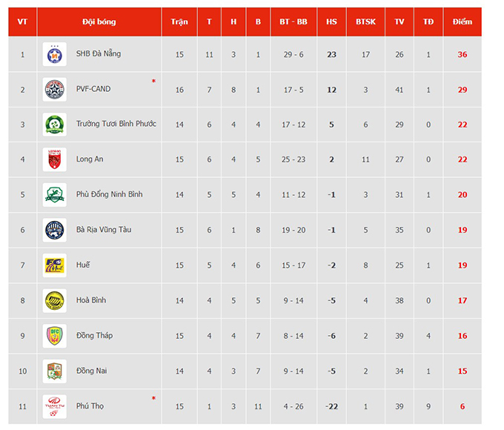
Task: Click the PVF-CAND club crest
Action: pyautogui.click(x=55, y=90)
